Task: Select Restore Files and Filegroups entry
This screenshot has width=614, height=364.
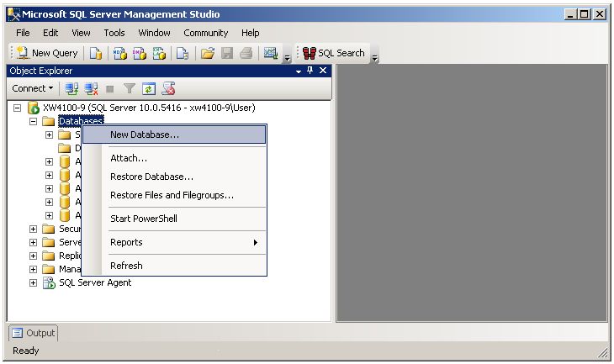Action: (x=174, y=195)
